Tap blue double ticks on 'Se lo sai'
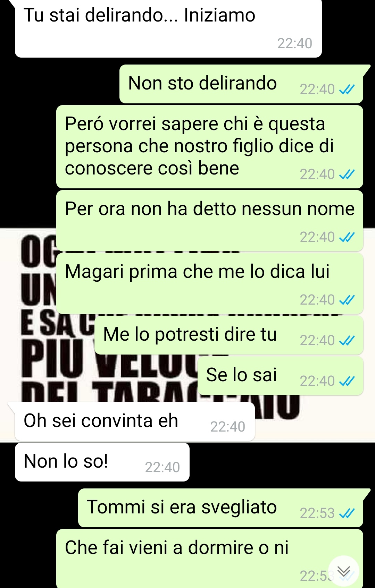Screen dimensions: 375x588 [x=347, y=381]
